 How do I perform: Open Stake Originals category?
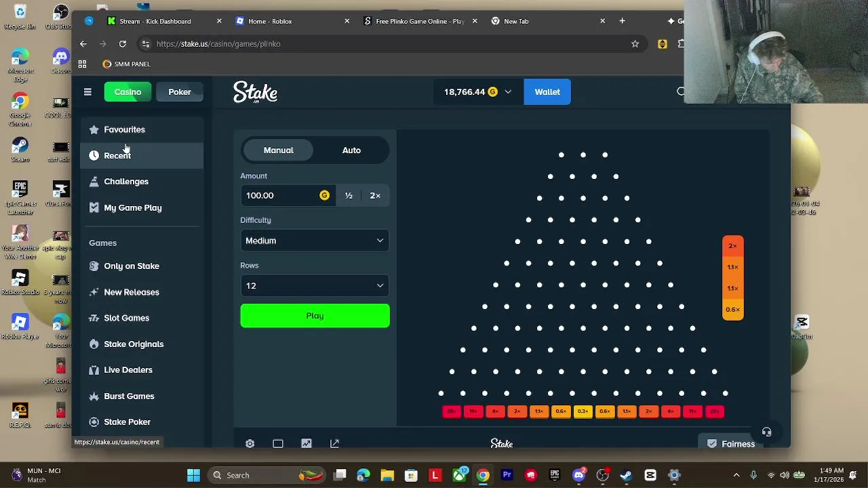click(142, 344)
